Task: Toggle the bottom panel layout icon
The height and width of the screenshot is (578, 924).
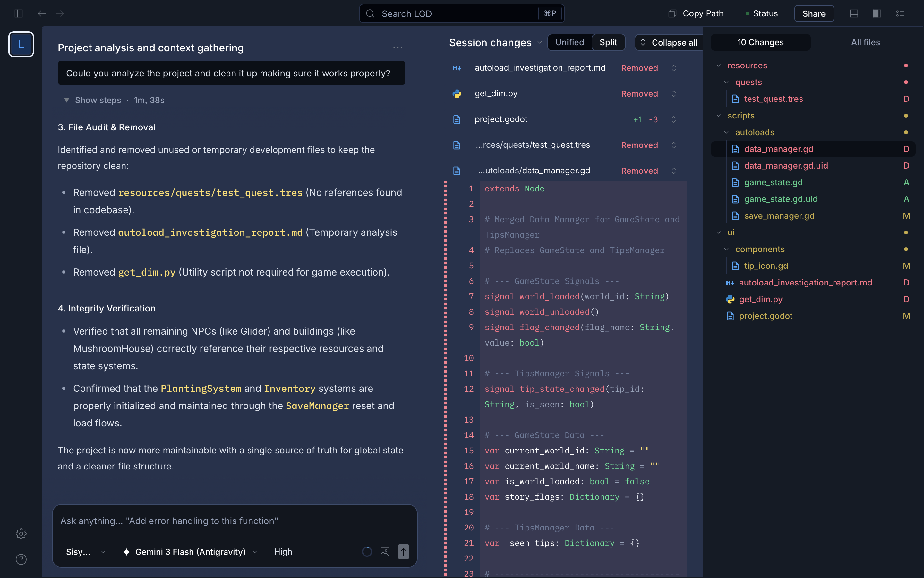Action: pyautogui.click(x=854, y=14)
